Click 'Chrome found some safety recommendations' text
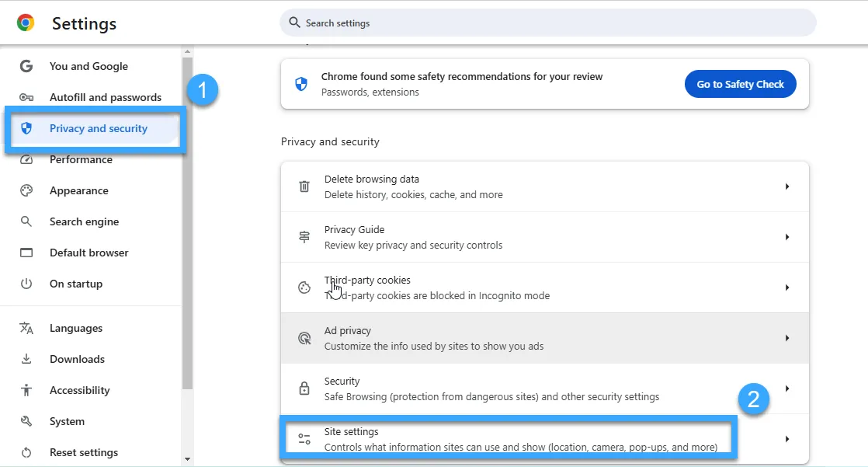868x467 pixels. (462, 76)
